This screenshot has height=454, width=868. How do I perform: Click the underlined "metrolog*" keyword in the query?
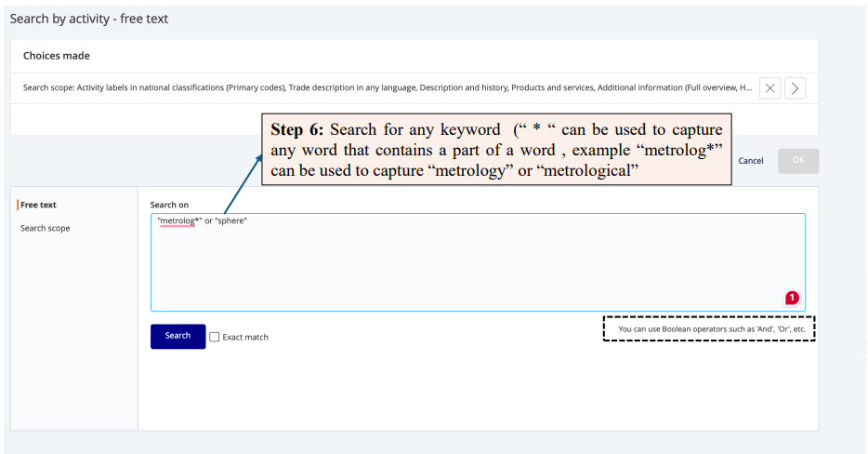coord(178,220)
